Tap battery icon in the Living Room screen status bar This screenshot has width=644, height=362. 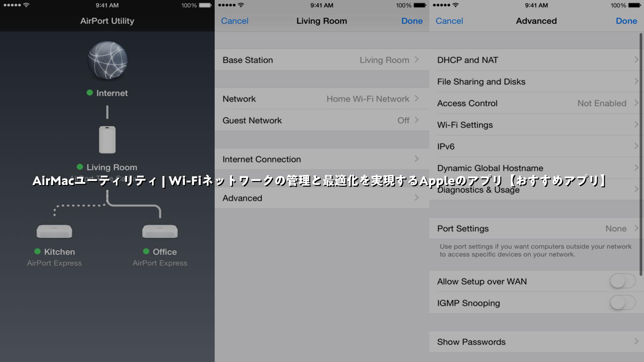[420, 5]
